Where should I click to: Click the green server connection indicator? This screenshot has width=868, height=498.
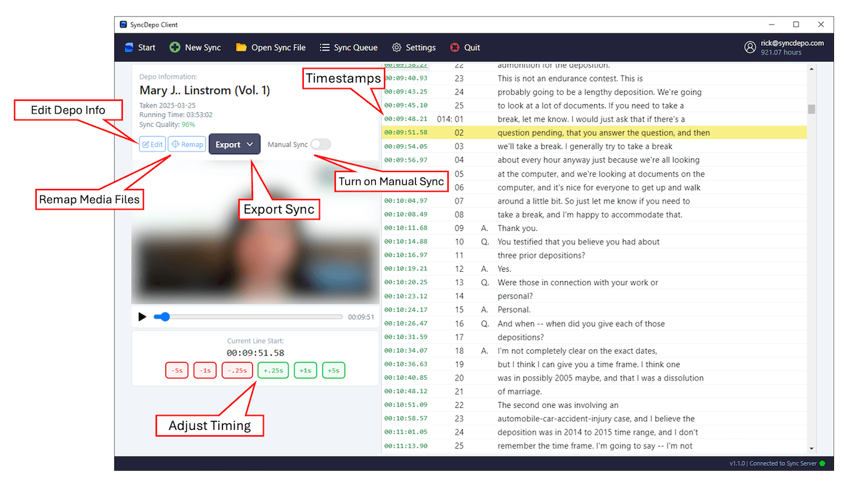tap(822, 463)
